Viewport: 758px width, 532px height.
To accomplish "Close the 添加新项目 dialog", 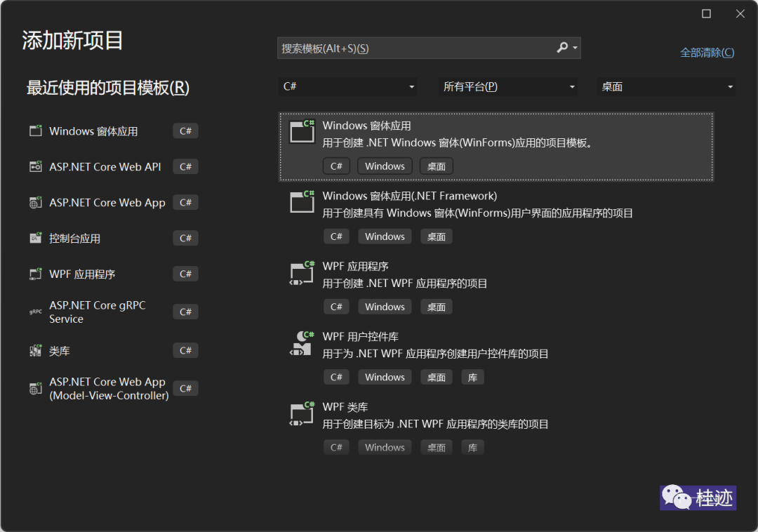I will pos(740,13).
